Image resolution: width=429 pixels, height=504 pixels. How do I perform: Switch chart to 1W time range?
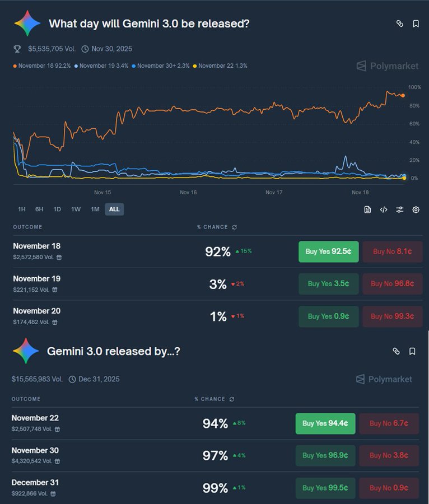tap(76, 209)
